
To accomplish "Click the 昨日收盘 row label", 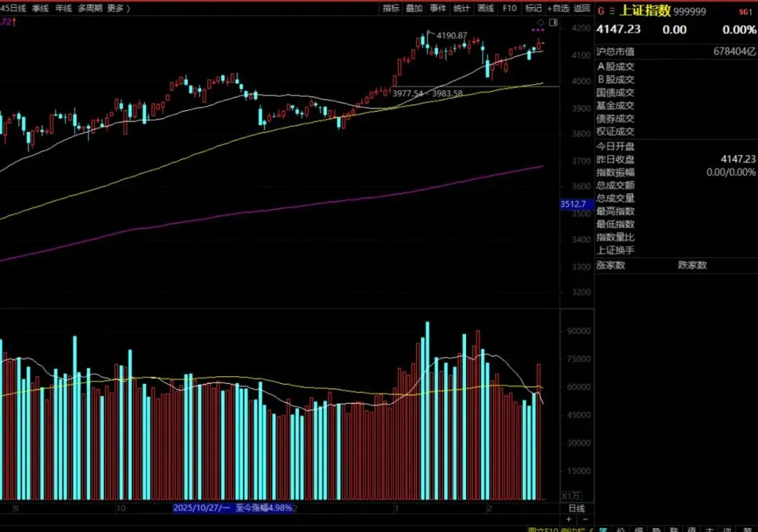I will click(615, 159).
